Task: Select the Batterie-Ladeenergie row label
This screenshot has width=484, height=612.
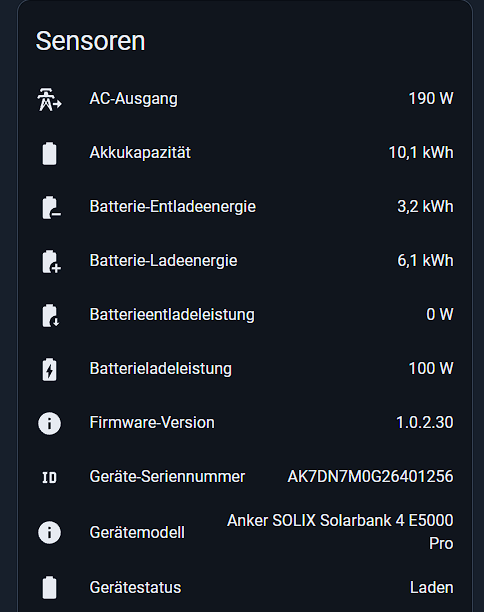Action: [x=164, y=261]
